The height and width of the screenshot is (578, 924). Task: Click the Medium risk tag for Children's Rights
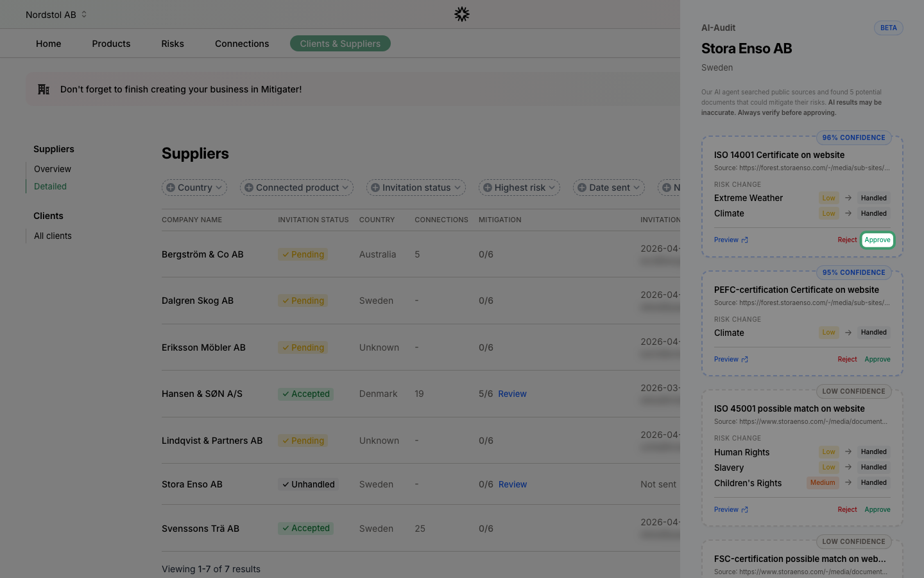(823, 483)
